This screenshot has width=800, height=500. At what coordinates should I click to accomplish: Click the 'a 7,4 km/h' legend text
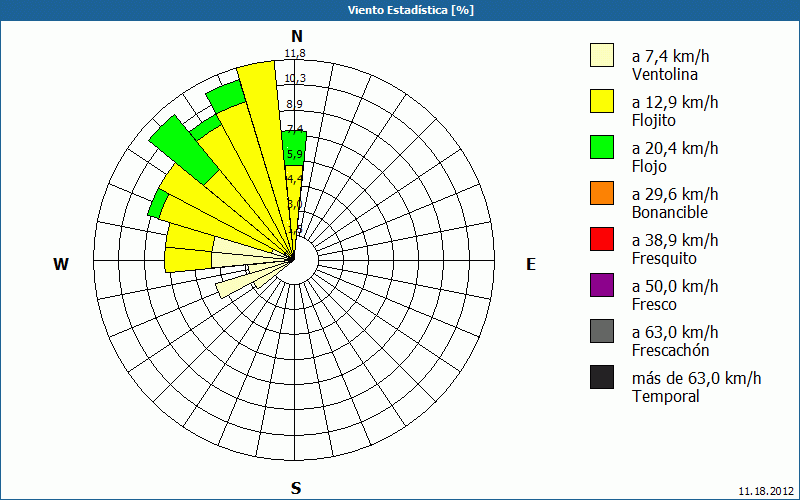pyautogui.click(x=670, y=56)
